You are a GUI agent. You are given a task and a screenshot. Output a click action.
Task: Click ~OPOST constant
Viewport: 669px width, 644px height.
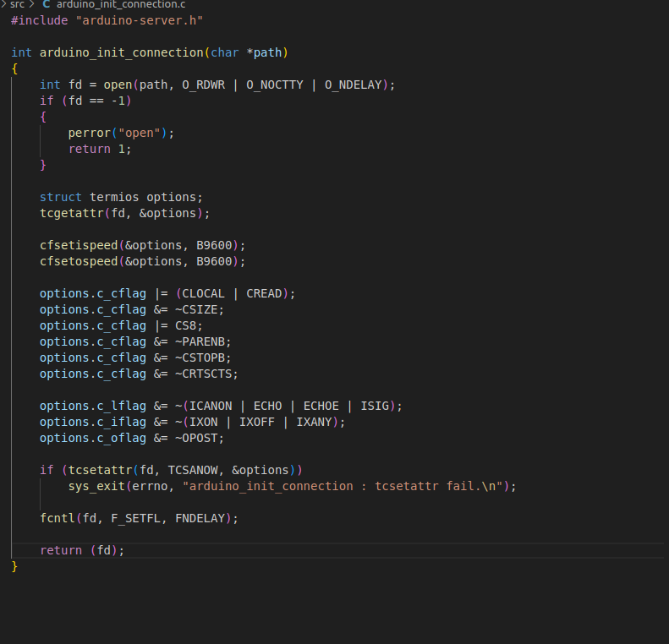tap(196, 438)
